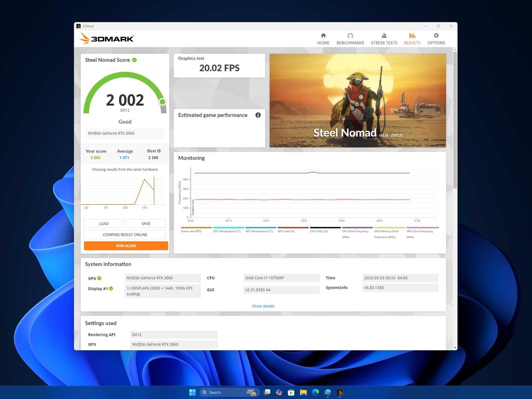Open the HOME tab
The image size is (532, 399).
pyautogui.click(x=323, y=39)
